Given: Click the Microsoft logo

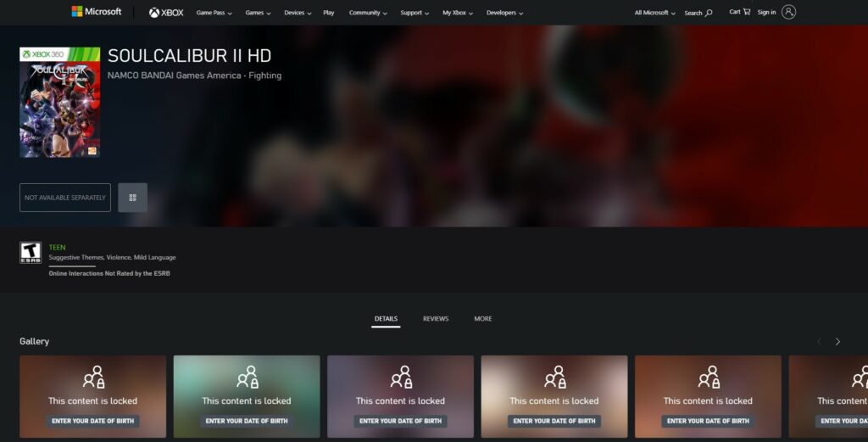Looking at the screenshot, I should click(97, 12).
